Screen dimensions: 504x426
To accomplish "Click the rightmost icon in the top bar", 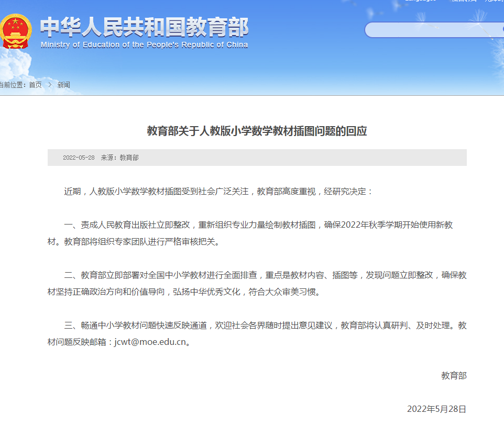I will [495, 2].
